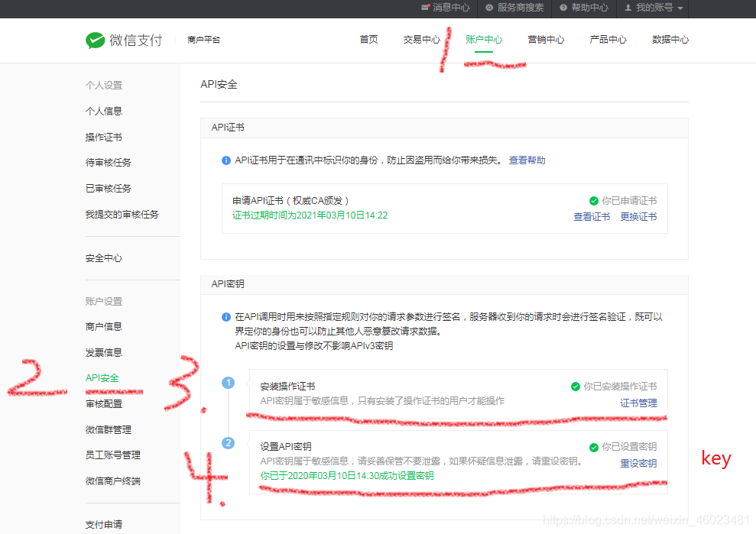
Task: Click 设置API密钥 step title
Action: pos(285,447)
